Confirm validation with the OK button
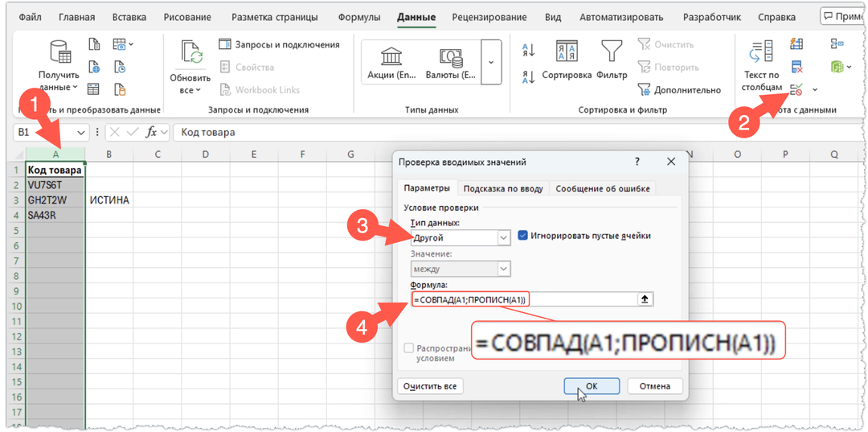 pos(592,387)
